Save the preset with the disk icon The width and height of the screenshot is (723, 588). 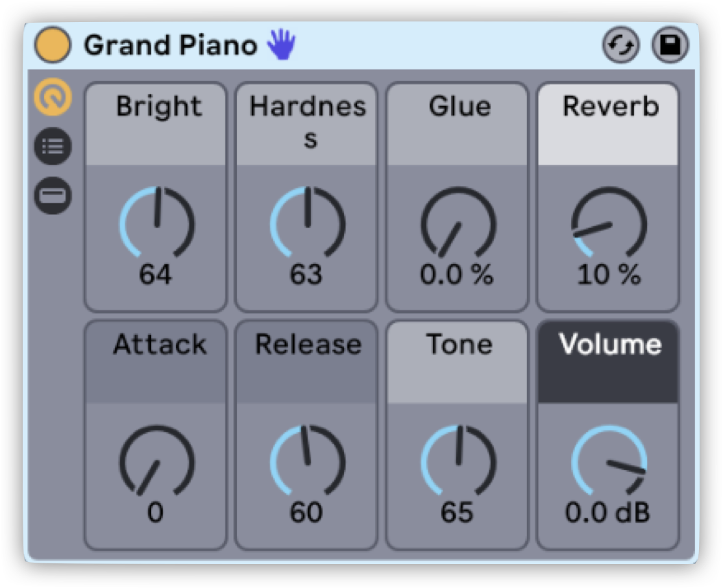tap(670, 45)
